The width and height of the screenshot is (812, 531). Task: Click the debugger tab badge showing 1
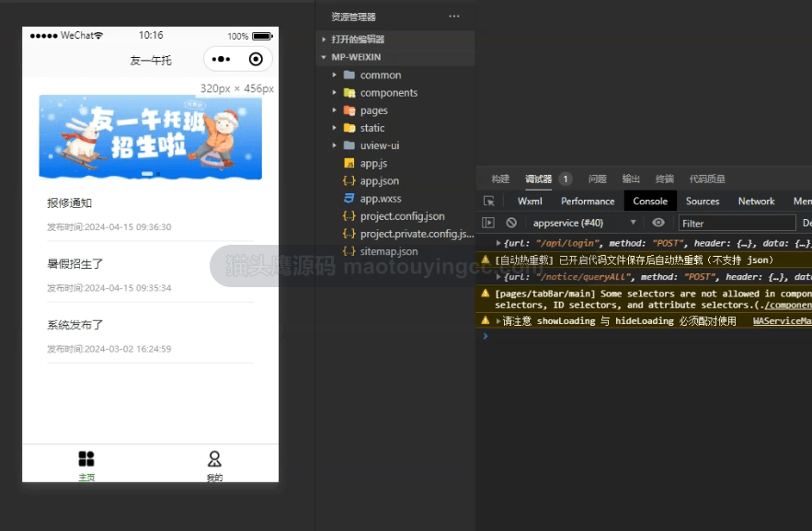566,179
